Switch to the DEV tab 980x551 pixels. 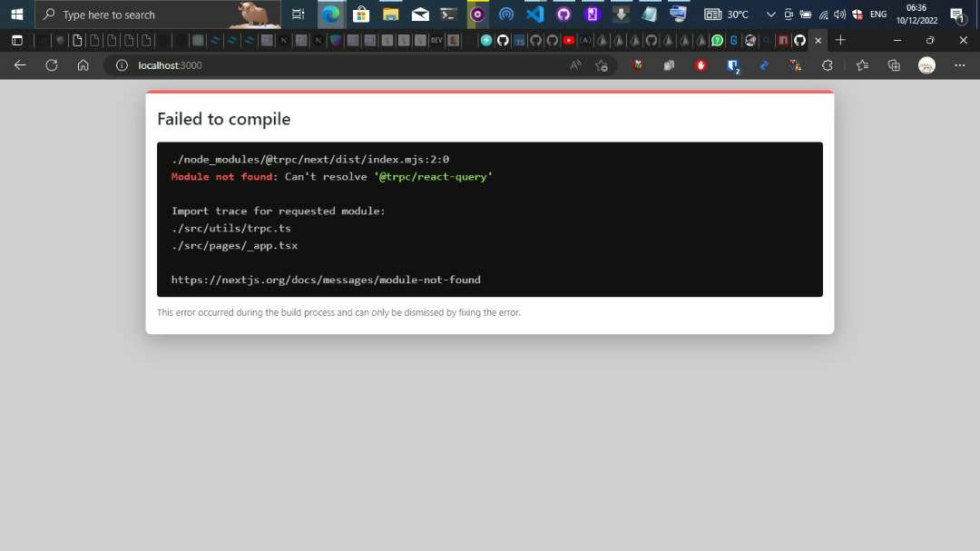(436, 41)
